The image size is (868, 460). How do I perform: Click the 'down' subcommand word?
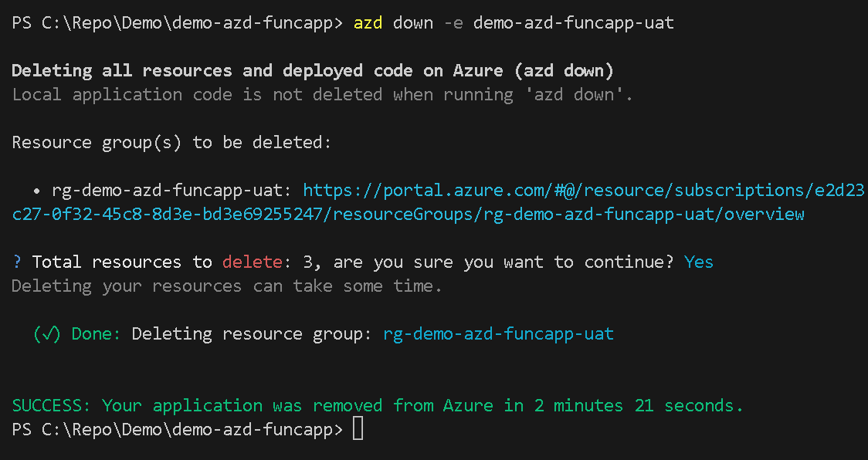tap(413, 22)
